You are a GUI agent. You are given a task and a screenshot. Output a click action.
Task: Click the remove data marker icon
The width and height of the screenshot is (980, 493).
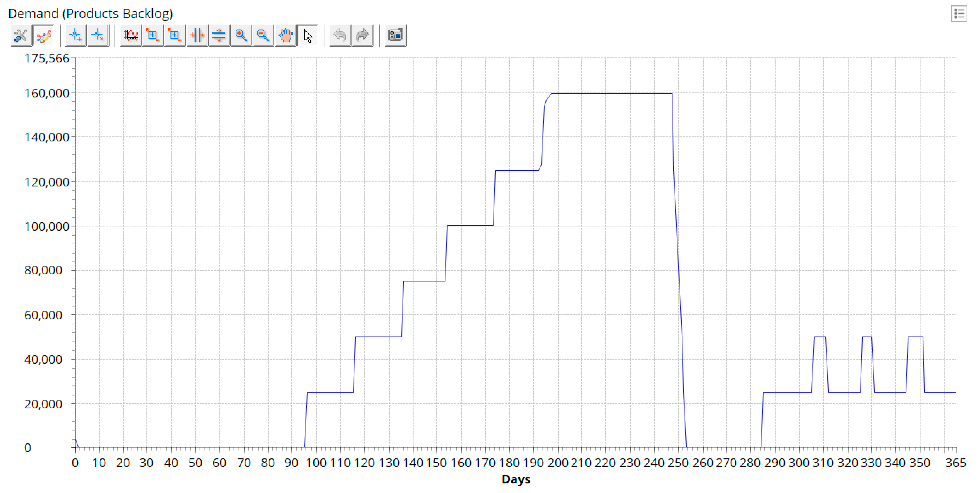click(x=98, y=36)
